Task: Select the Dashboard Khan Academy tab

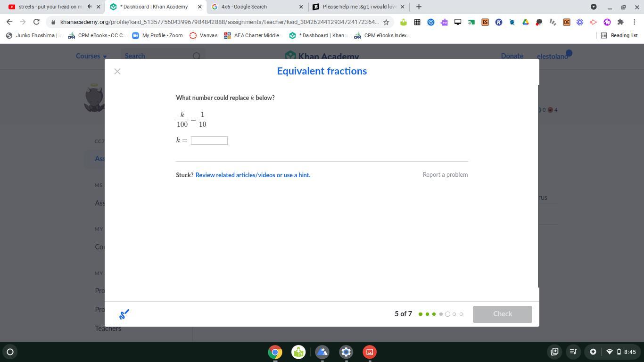Action: (x=156, y=7)
